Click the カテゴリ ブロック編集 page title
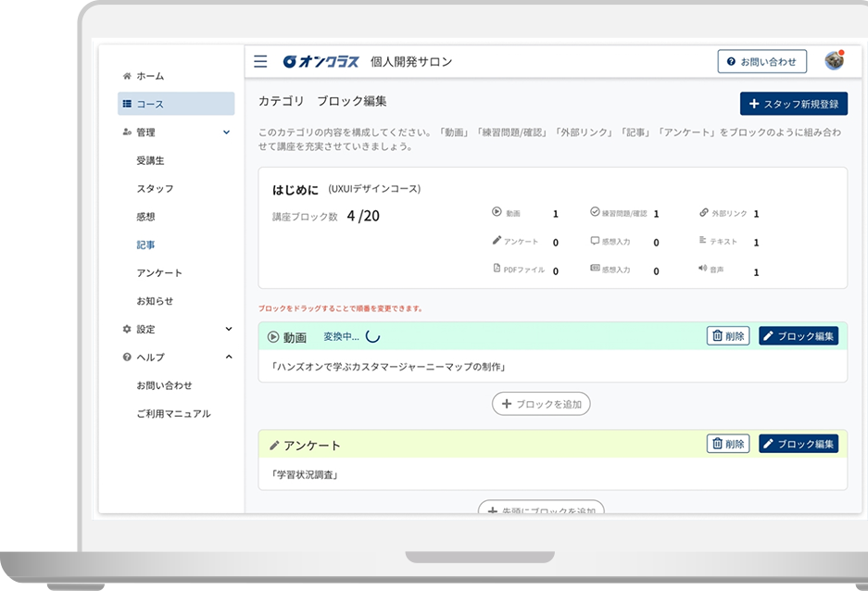The height and width of the screenshot is (591, 868). [x=322, y=101]
